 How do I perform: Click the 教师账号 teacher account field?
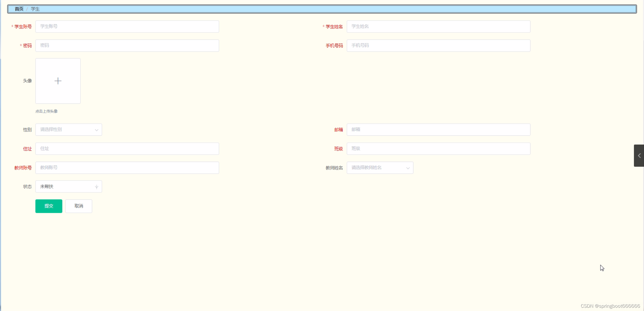tap(127, 168)
